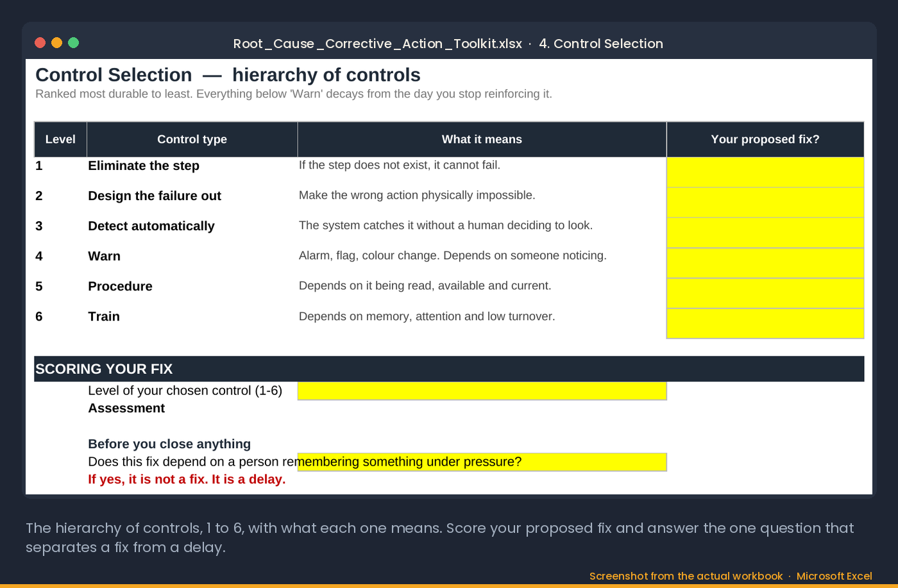Click the 'What it means' column header

[482, 139]
